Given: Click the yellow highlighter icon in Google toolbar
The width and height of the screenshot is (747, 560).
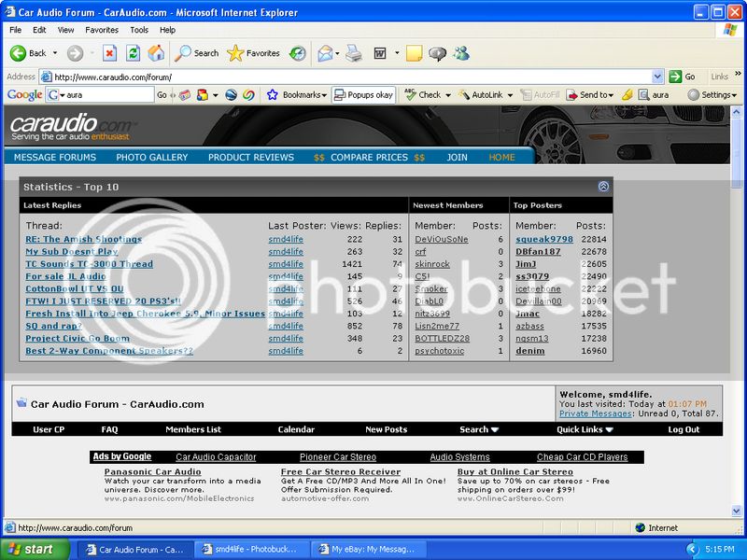Looking at the screenshot, I should (x=627, y=95).
